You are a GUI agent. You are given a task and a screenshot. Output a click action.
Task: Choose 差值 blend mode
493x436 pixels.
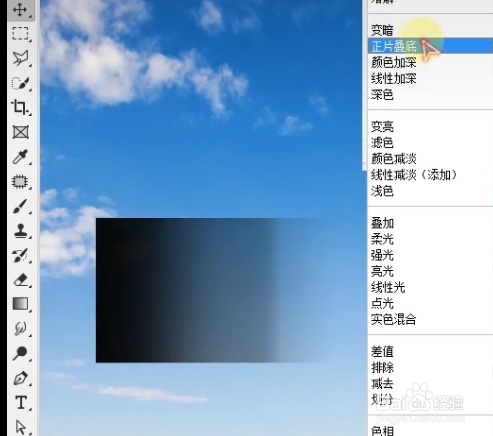[382, 351]
